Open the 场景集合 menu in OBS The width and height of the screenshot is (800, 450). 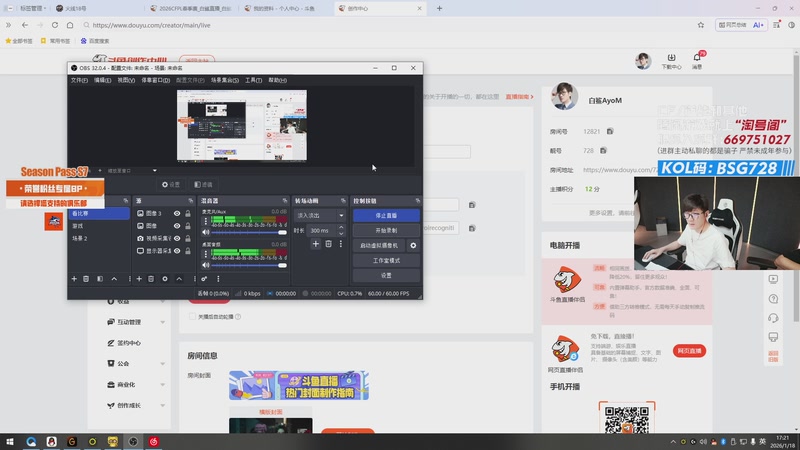click(x=225, y=80)
